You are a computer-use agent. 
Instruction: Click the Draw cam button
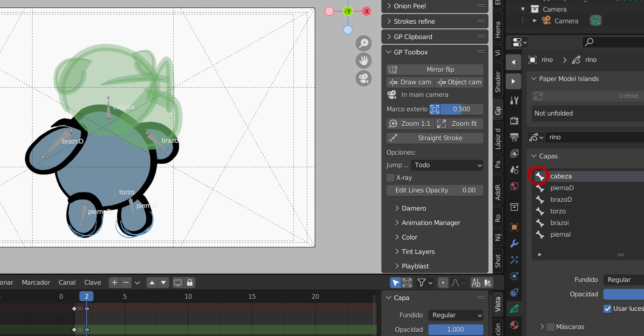tap(410, 82)
